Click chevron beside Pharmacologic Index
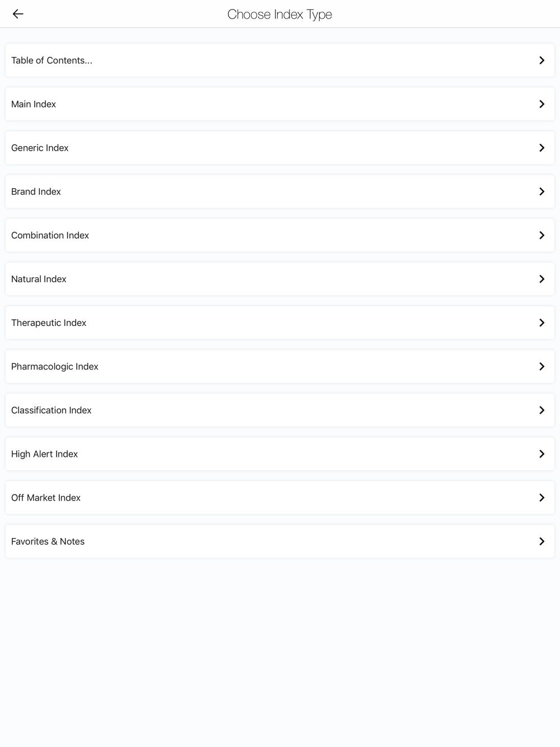Image resolution: width=560 pixels, height=747 pixels. click(542, 366)
